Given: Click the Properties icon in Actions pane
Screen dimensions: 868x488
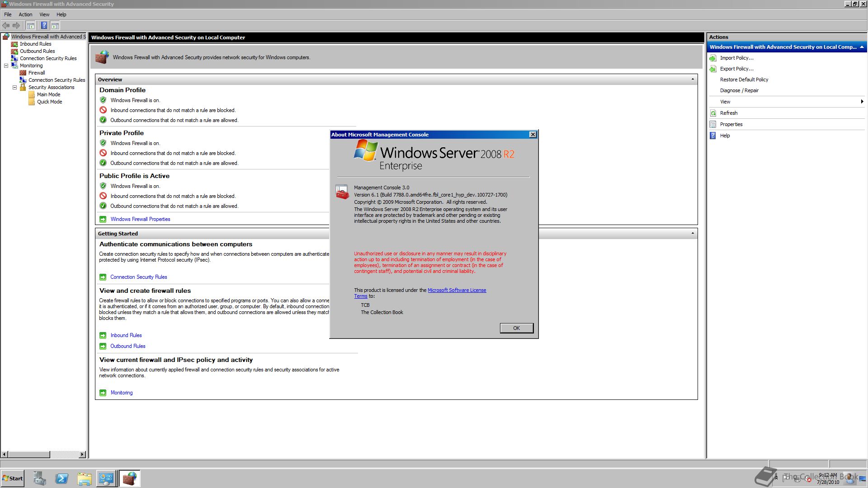Looking at the screenshot, I should (x=713, y=124).
